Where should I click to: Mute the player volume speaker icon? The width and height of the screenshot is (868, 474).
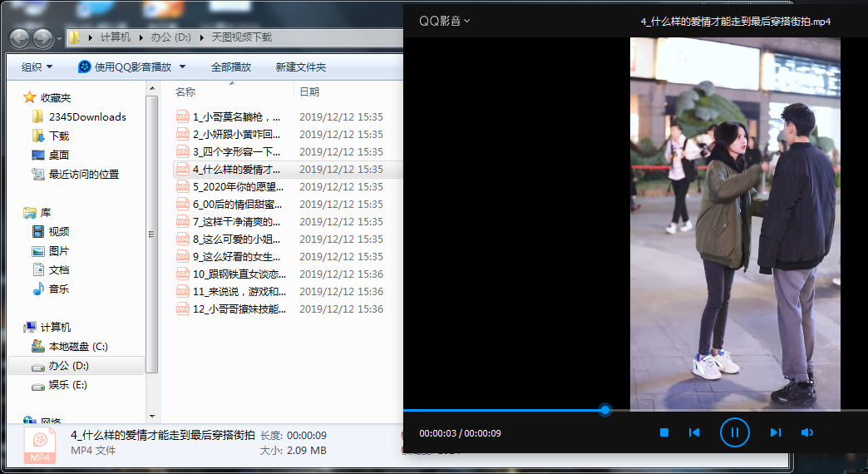click(x=807, y=432)
